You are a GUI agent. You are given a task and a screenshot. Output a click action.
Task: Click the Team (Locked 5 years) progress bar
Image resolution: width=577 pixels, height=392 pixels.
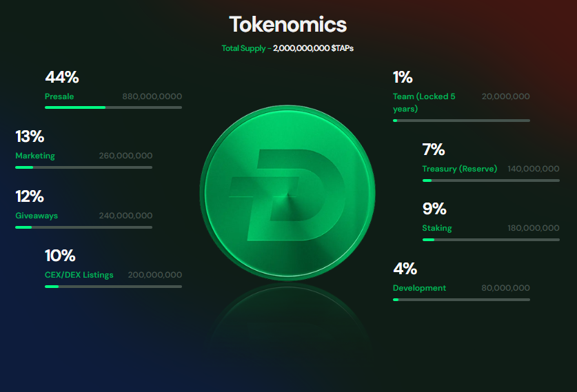(x=461, y=121)
